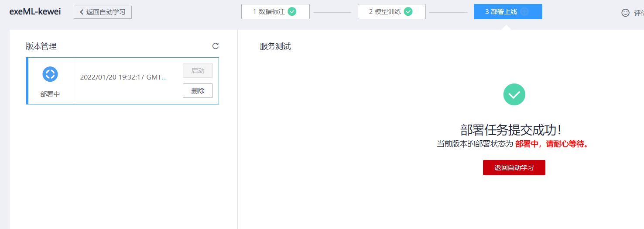Click the exeML-kewei project title
644x229 pixels.
coord(35,12)
